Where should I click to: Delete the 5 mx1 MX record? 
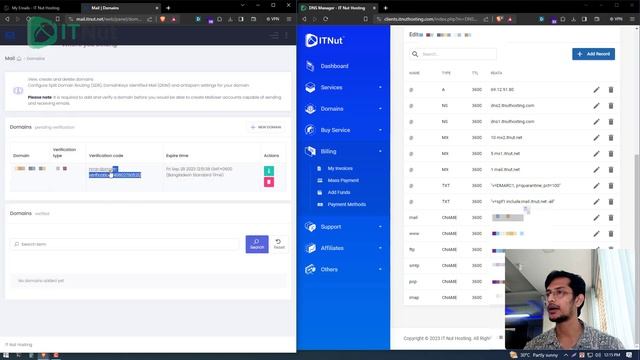coord(611,153)
